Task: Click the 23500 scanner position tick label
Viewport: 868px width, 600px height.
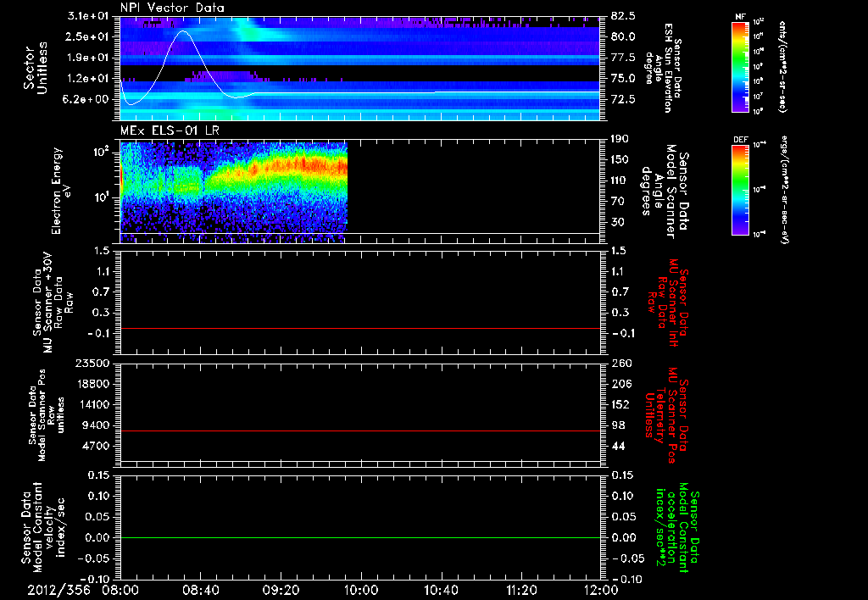Action: point(92,363)
